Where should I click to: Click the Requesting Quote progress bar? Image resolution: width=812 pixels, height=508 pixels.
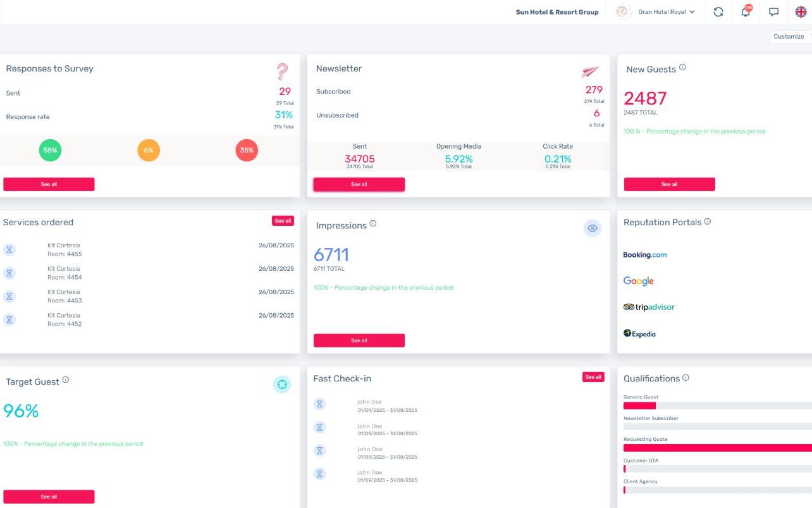click(718, 447)
